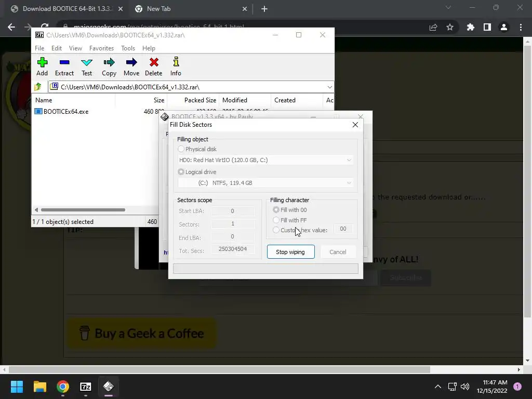This screenshot has height=399, width=532.
Task: Open Chrome profile avatar icon
Action: [x=504, y=27]
